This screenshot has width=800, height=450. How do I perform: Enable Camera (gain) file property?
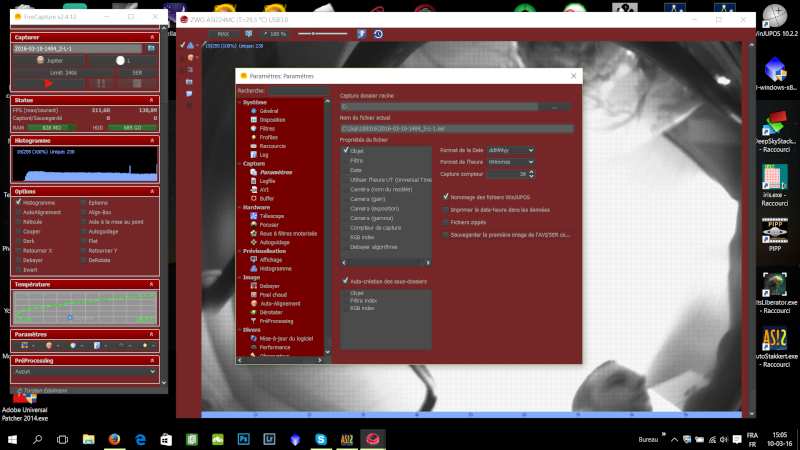click(x=346, y=199)
